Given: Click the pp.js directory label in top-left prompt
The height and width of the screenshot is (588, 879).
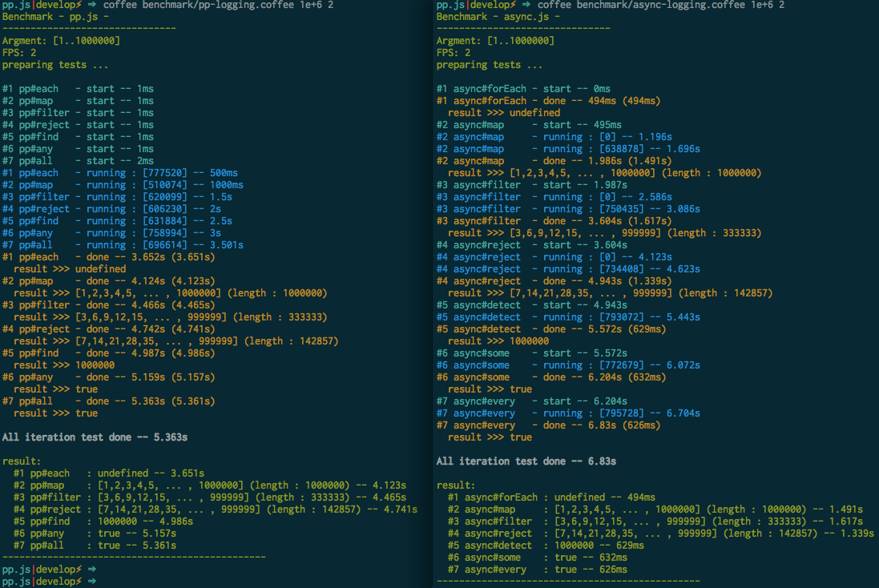Looking at the screenshot, I should coord(16,6).
